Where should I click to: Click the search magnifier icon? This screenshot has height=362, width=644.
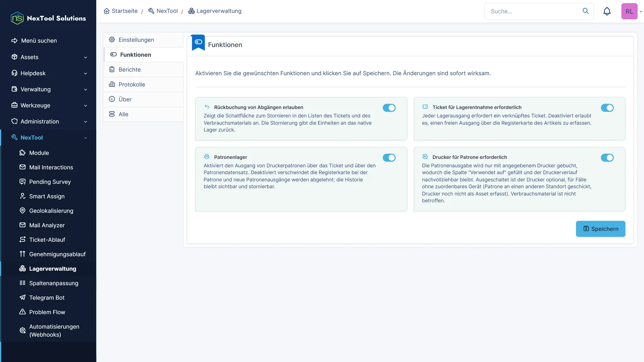click(x=586, y=11)
